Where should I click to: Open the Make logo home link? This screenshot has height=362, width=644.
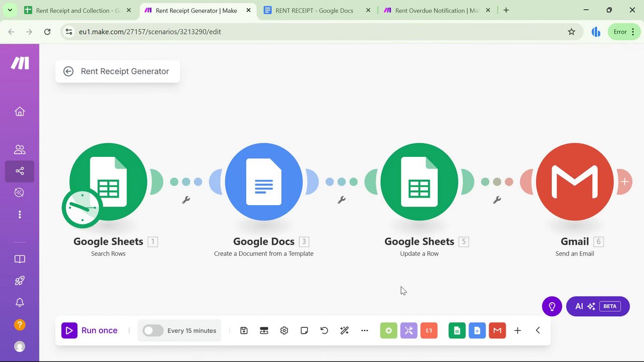[x=20, y=63]
